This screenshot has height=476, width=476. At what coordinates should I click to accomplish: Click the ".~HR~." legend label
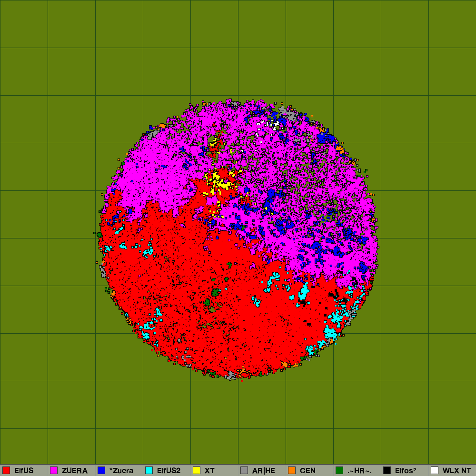pos(359,471)
